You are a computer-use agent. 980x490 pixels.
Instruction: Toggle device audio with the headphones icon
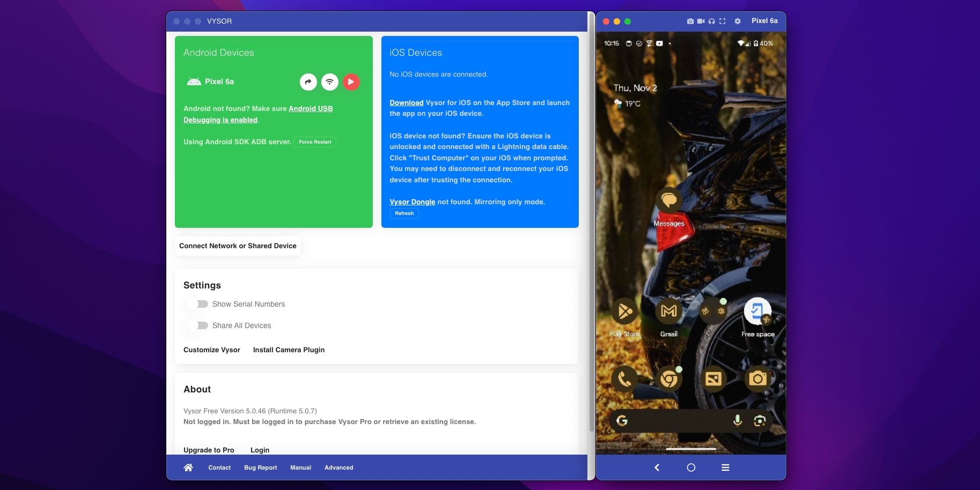pos(711,21)
